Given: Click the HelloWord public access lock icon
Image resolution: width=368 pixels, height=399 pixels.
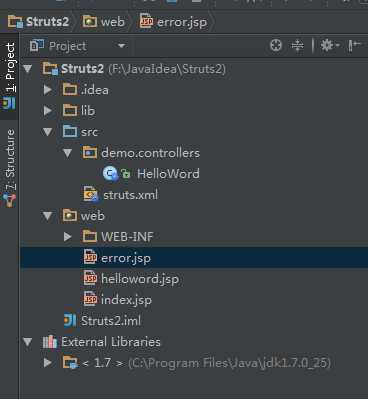Looking at the screenshot, I should pyautogui.click(x=126, y=174).
